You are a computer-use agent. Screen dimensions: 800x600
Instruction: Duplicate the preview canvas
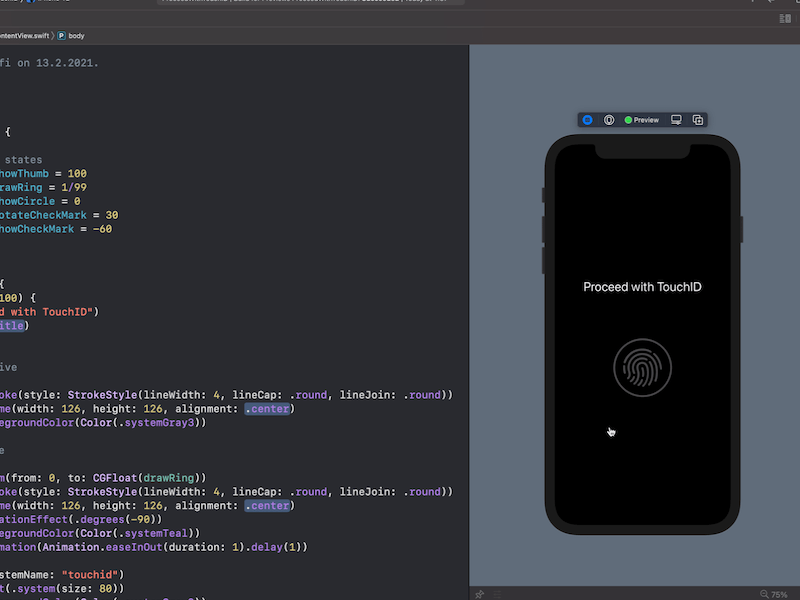click(697, 119)
